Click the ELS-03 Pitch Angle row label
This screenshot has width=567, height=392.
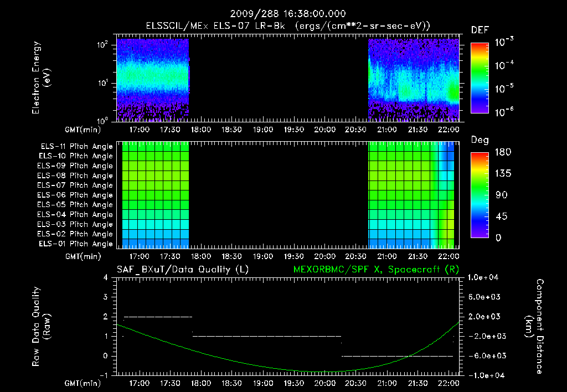[75, 225]
